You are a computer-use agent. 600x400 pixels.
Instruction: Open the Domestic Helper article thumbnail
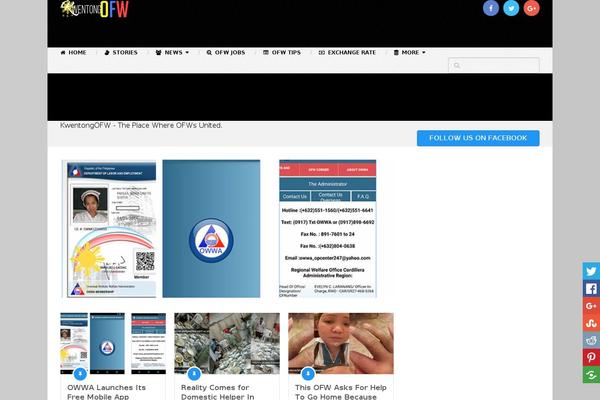(227, 343)
